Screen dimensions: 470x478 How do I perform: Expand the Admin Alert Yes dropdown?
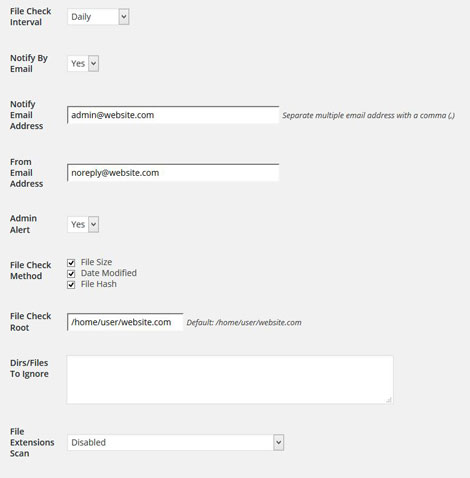83,224
